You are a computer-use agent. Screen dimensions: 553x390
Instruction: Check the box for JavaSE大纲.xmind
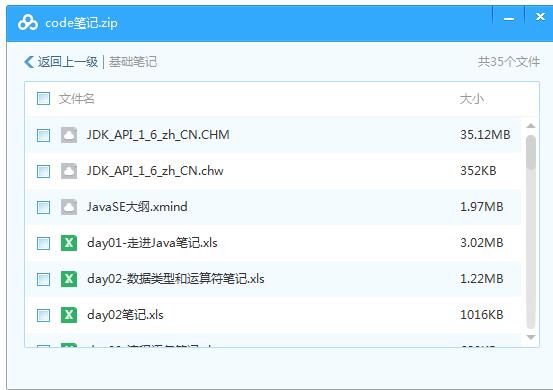tap(43, 207)
